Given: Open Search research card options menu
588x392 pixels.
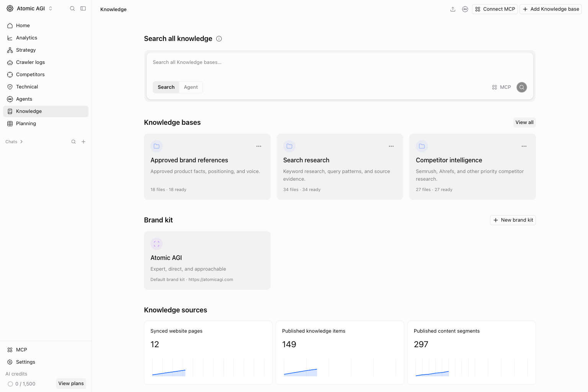Looking at the screenshot, I should (391, 146).
